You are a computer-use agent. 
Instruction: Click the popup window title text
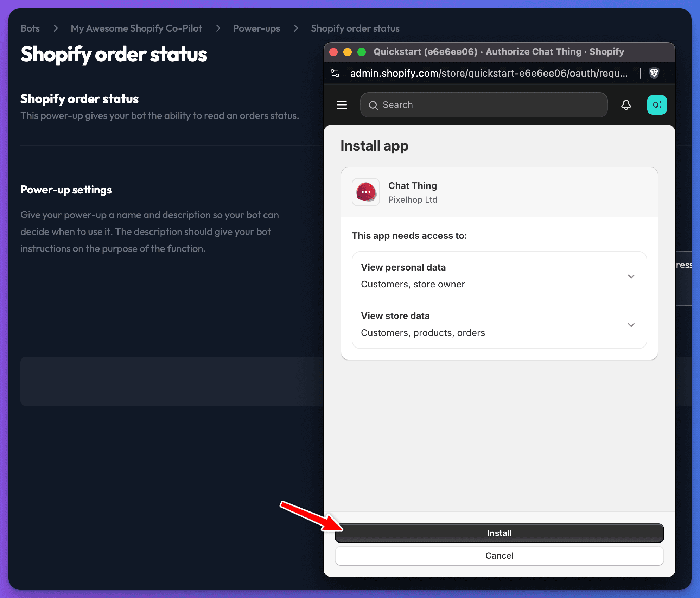499,52
